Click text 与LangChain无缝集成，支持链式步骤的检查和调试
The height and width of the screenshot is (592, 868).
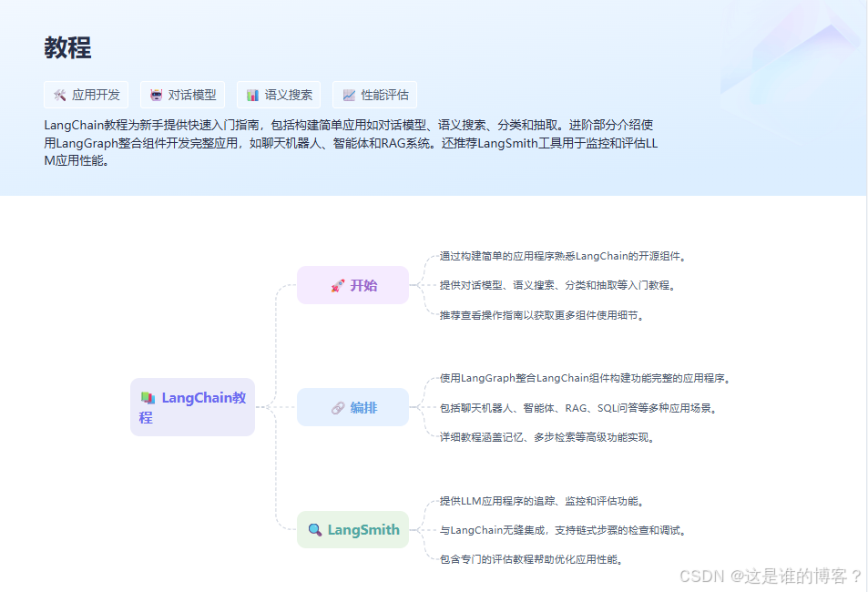click(563, 531)
